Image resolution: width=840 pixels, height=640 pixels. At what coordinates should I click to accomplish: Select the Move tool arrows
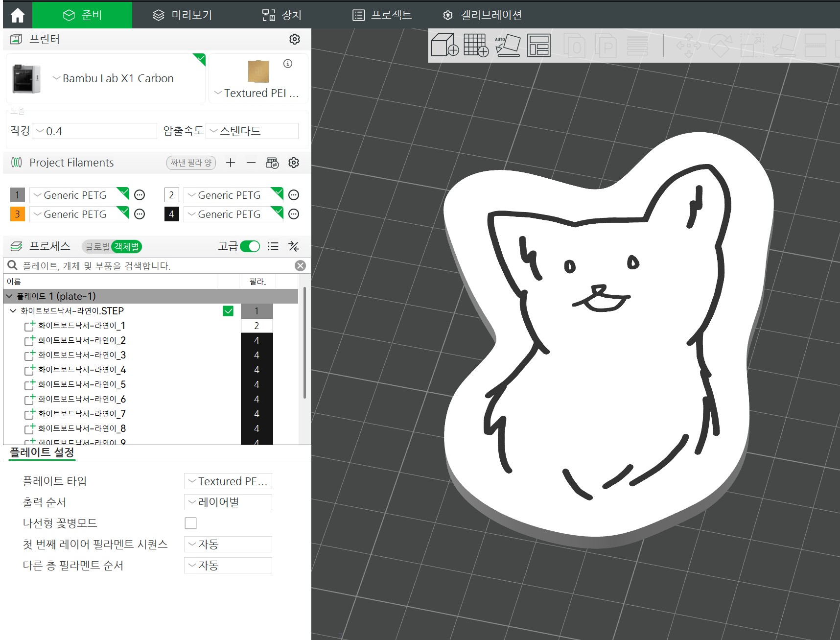[688, 46]
